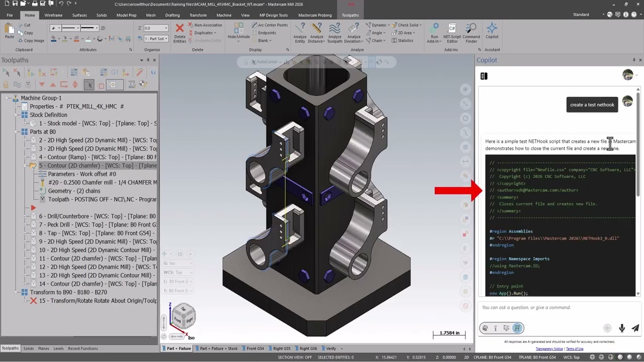
Task: Switch to the Planes manager tab
Action: click(44, 348)
